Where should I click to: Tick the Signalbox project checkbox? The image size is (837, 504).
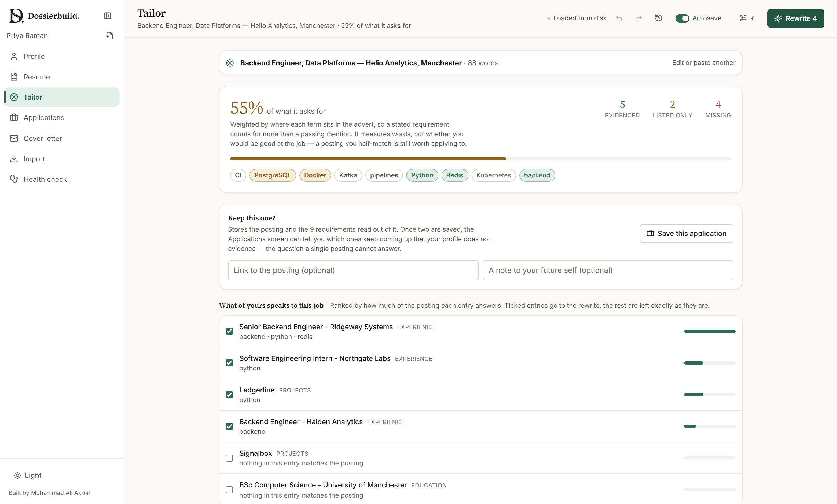click(x=229, y=458)
